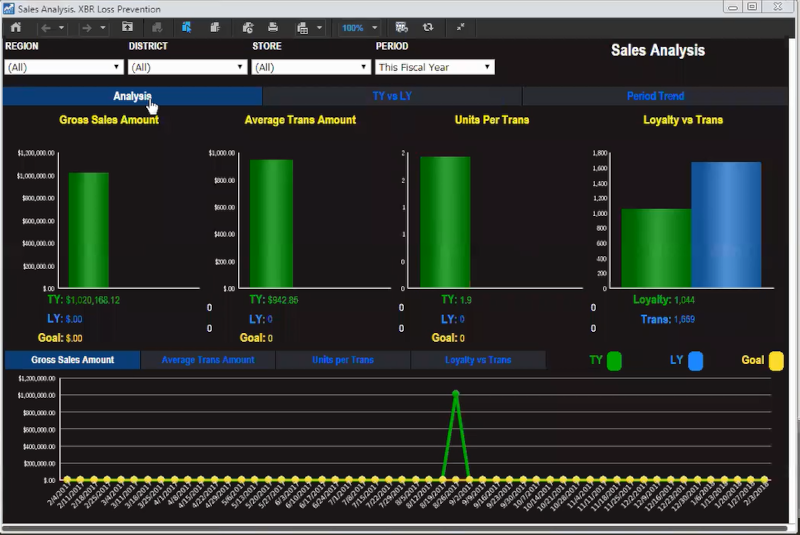Click the Units Per Trans green bar
Screen dimensions: 800x535
445,222
